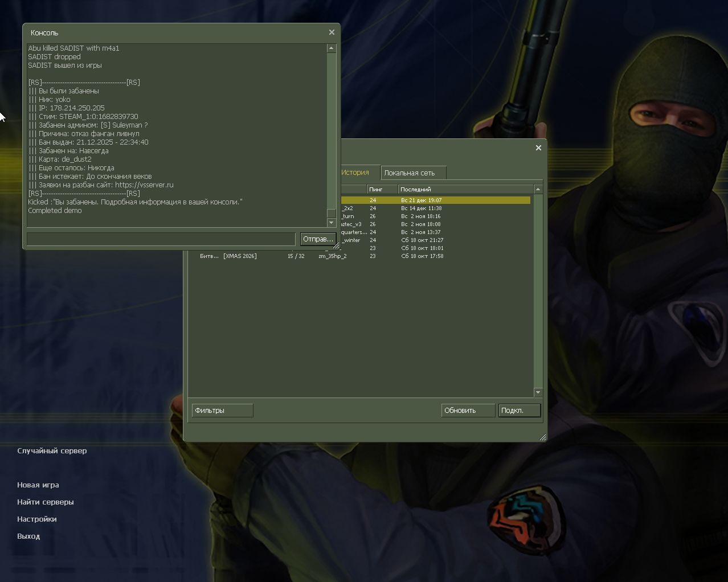Open Найти серверы from the main menu
This screenshot has height=582, width=728.
46,502
